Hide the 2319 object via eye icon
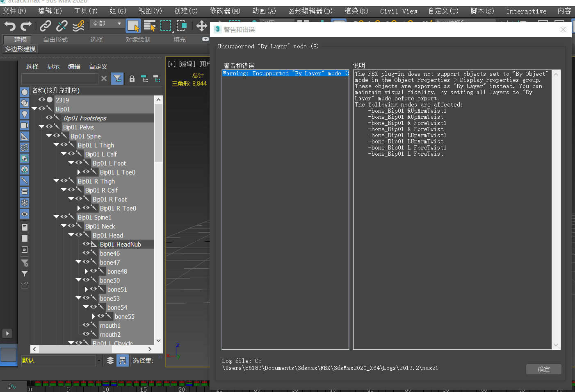Screen dimensions: 575x392 pos(42,100)
